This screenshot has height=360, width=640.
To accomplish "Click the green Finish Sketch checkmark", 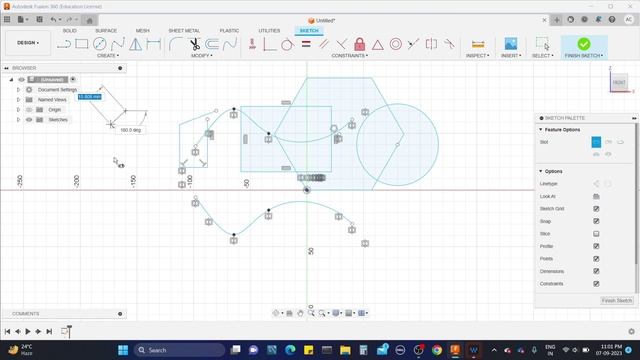I will (584, 44).
